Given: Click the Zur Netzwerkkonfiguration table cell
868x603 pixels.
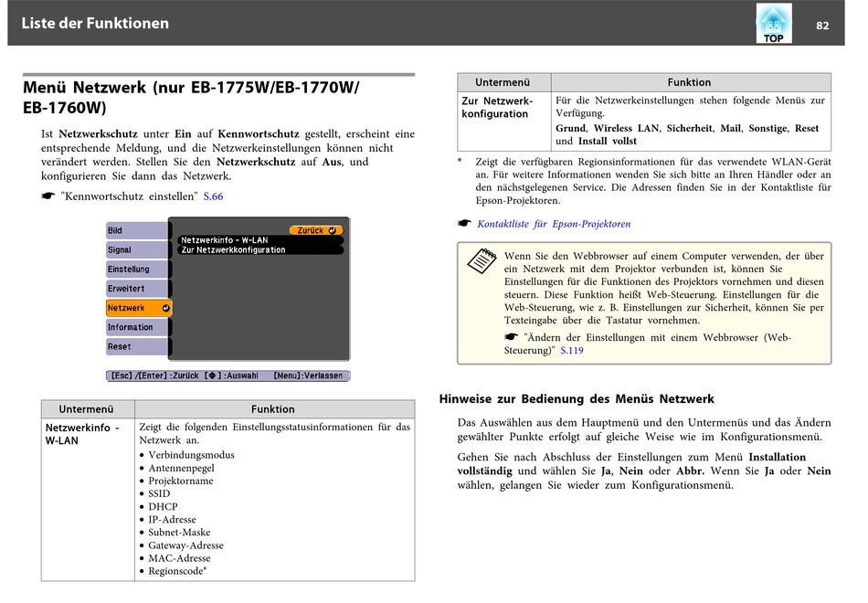Looking at the screenshot, I should (x=503, y=122).
